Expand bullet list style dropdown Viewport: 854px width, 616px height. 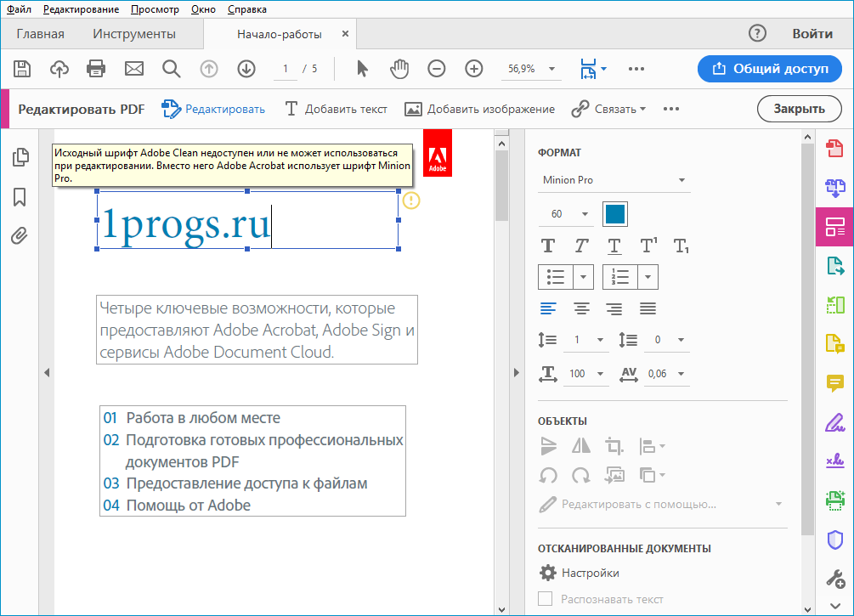[x=583, y=277]
